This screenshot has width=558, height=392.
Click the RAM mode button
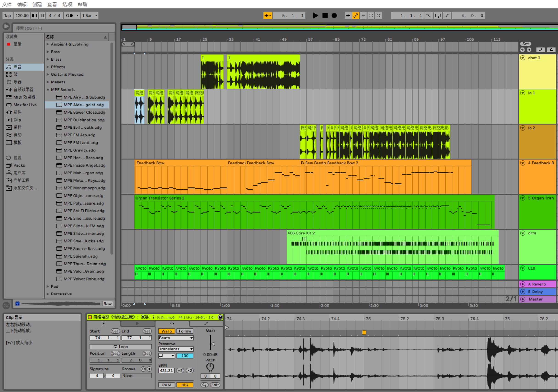(x=167, y=385)
